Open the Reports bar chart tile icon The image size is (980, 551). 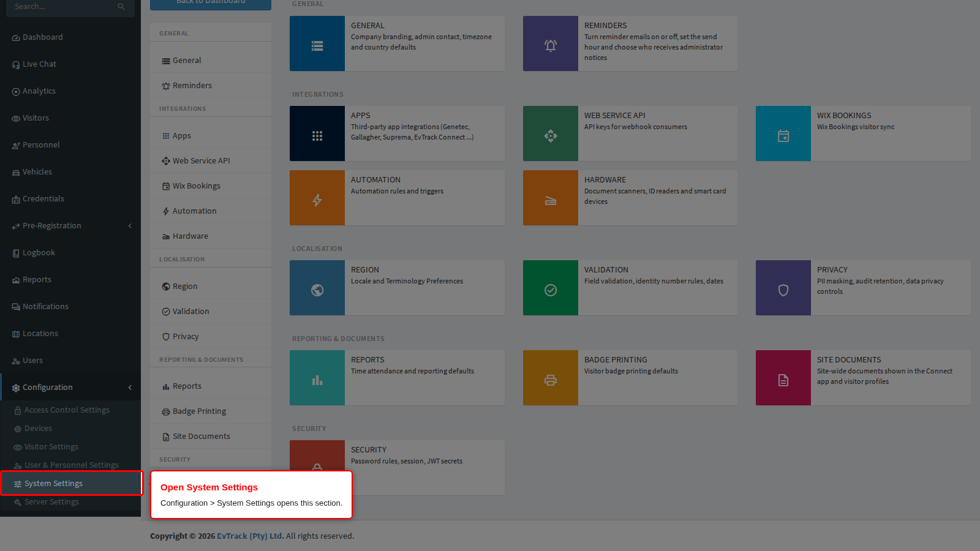point(317,380)
